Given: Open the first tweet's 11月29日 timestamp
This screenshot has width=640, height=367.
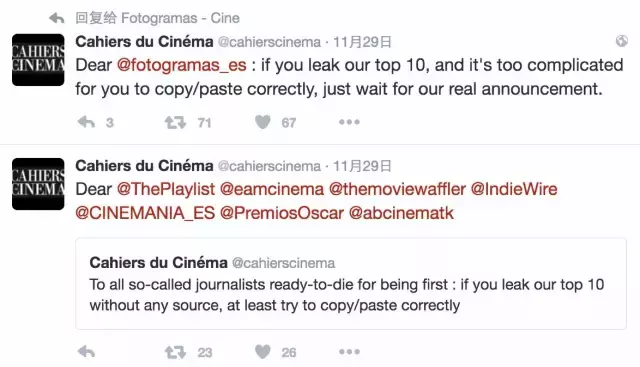Looking at the screenshot, I should (362, 42).
